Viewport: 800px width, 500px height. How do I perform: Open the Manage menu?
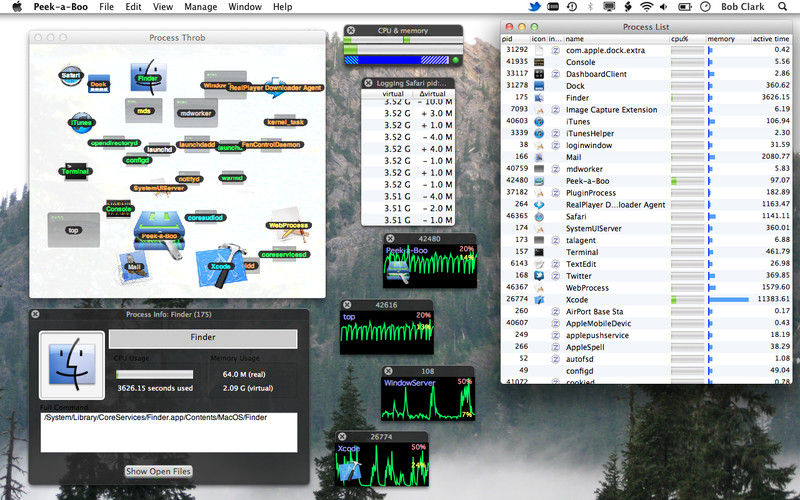tap(201, 7)
